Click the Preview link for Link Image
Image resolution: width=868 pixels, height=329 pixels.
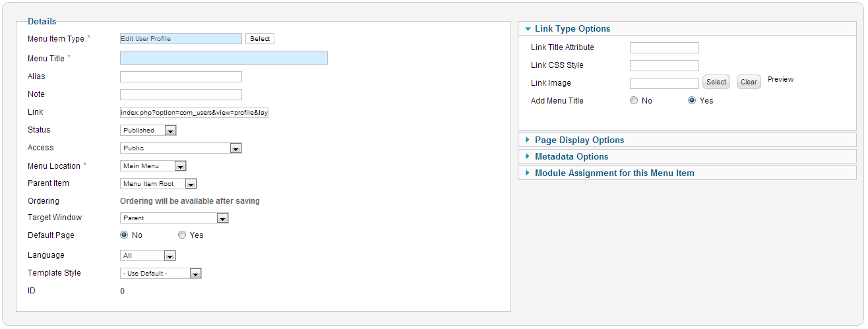click(780, 79)
